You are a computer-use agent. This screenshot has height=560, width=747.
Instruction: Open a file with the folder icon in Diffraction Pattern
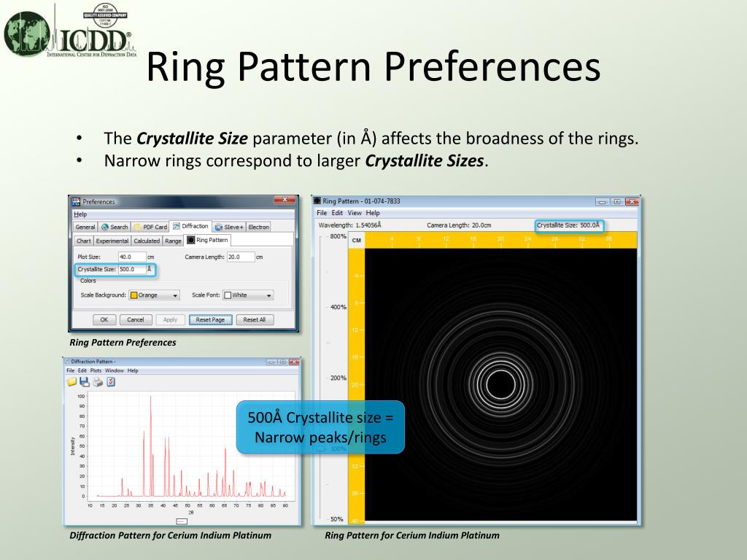tap(72, 382)
